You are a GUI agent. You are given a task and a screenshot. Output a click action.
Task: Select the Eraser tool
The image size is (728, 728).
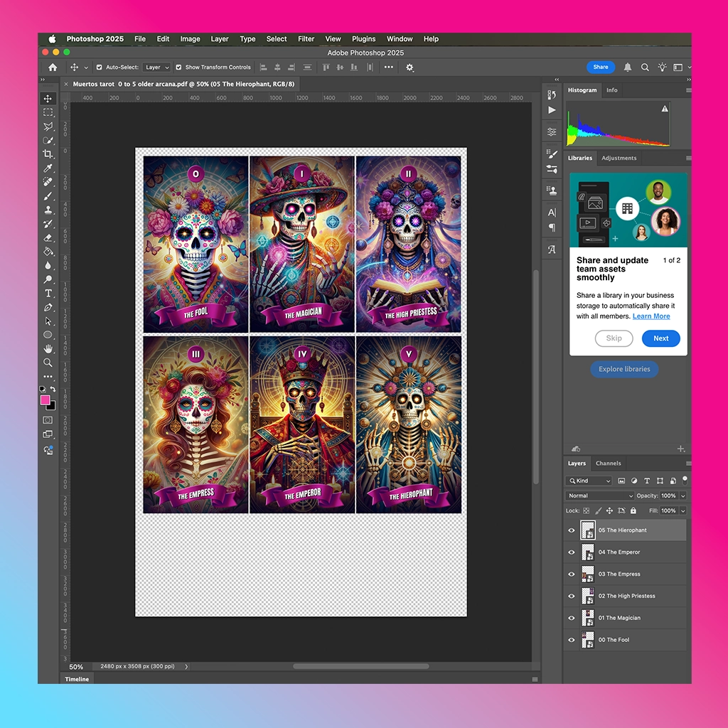coord(48,237)
